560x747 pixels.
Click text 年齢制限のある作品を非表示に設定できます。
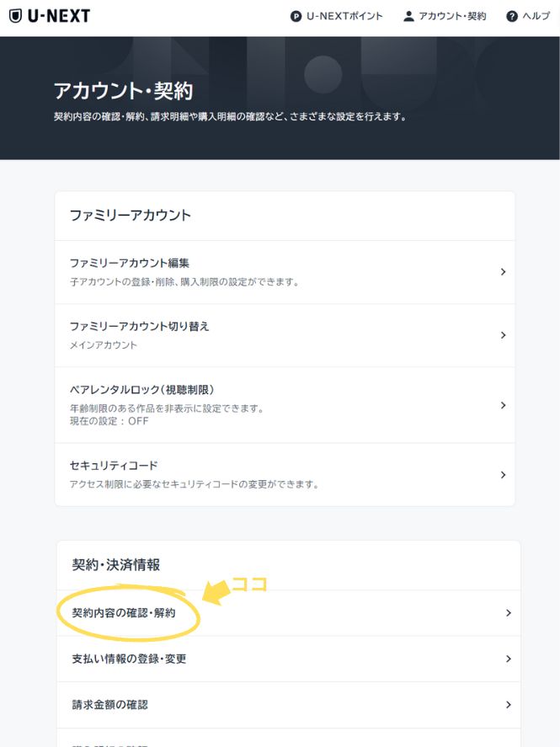[167, 408]
